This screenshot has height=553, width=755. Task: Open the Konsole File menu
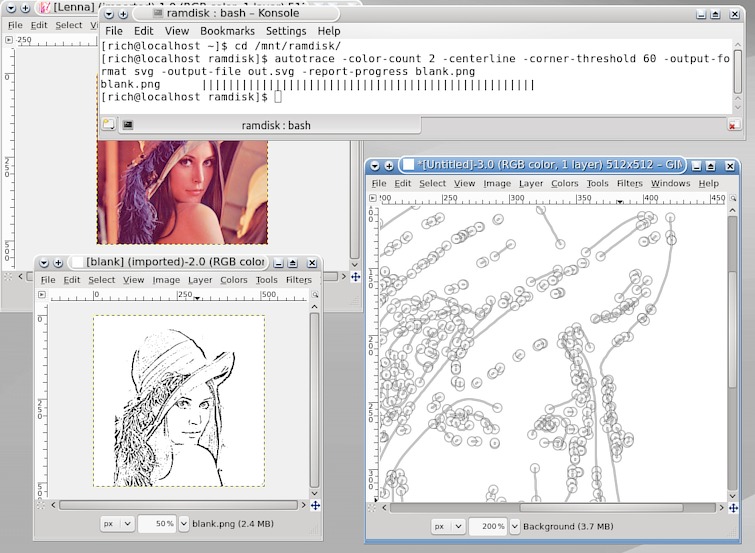click(x=114, y=31)
